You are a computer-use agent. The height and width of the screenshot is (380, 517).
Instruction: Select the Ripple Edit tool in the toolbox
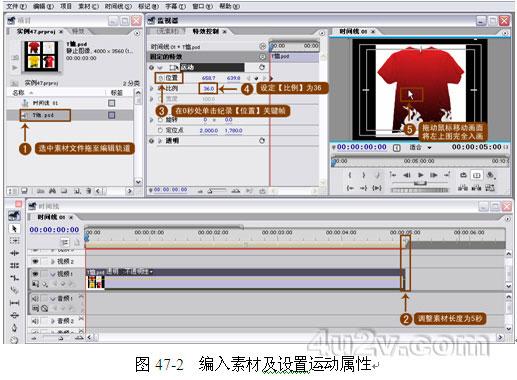tap(14, 253)
